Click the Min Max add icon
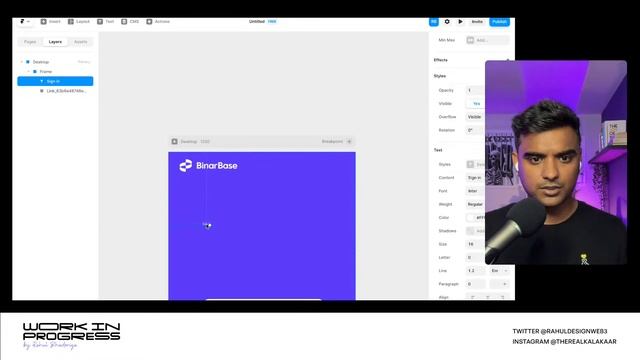The image size is (640, 360). pyautogui.click(x=470, y=40)
